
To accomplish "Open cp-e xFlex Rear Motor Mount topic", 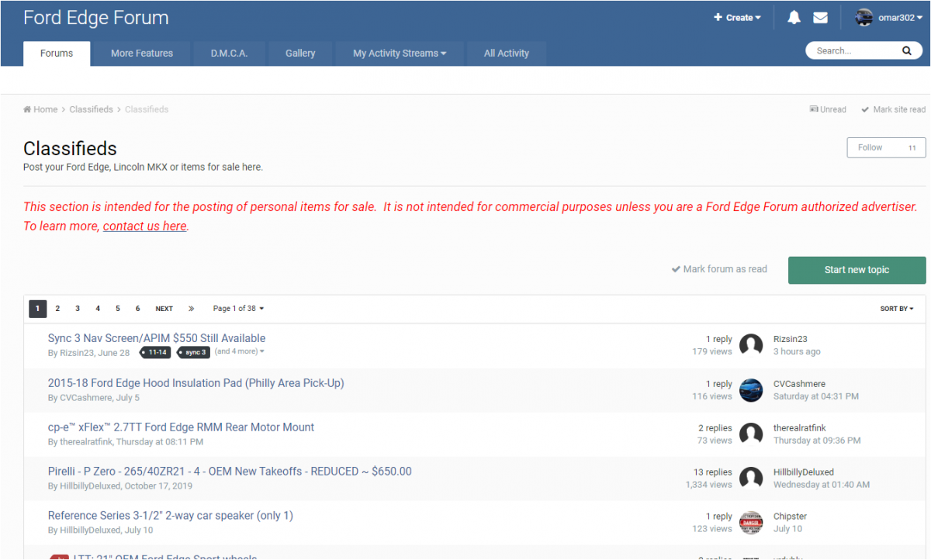I will click(x=181, y=427).
